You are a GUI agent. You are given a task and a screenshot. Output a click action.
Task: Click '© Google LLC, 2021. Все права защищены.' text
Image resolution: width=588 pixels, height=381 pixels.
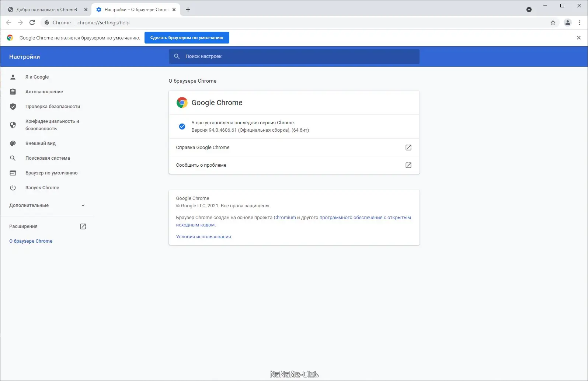coord(223,206)
